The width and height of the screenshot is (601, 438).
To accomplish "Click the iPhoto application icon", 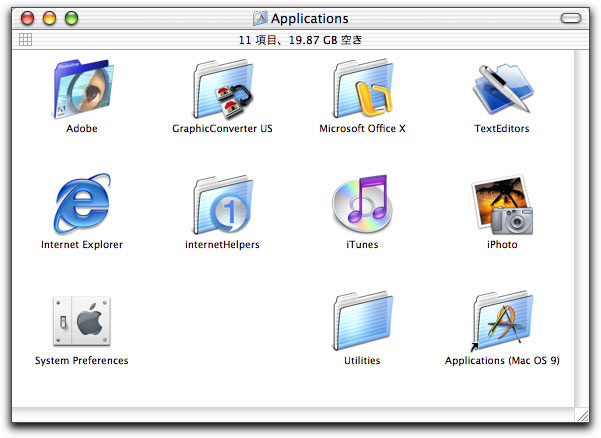I will click(x=501, y=205).
